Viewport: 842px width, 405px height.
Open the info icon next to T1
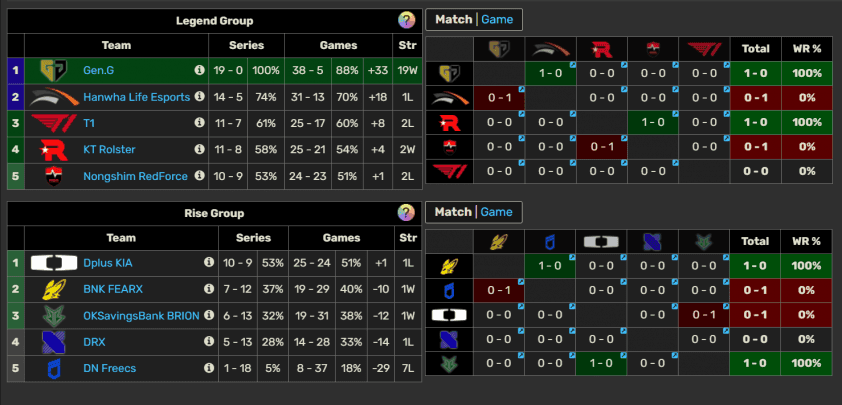coord(199,122)
